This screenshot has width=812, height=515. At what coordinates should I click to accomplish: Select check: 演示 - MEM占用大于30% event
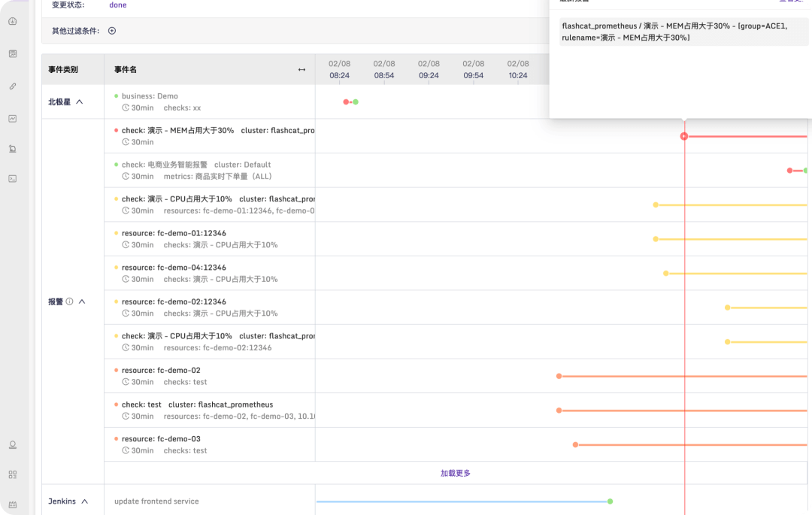(210, 136)
